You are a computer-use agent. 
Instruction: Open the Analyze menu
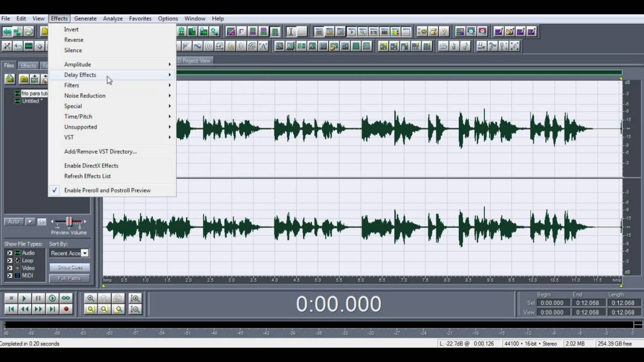(113, 19)
